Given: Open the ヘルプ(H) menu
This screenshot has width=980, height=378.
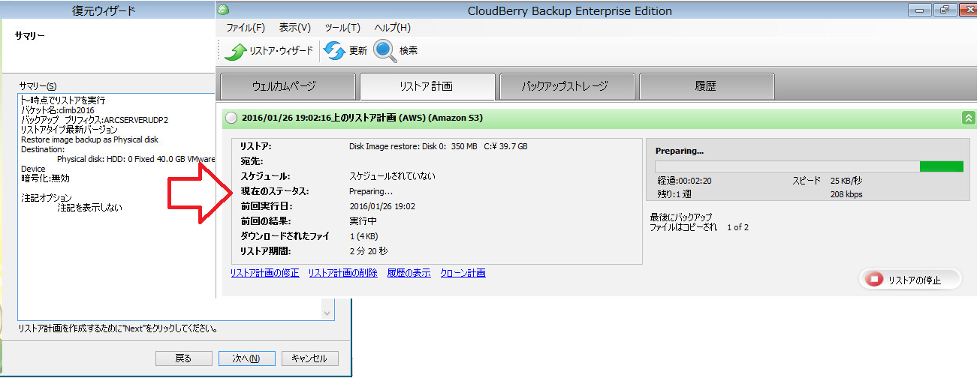Looking at the screenshot, I should pos(392,28).
